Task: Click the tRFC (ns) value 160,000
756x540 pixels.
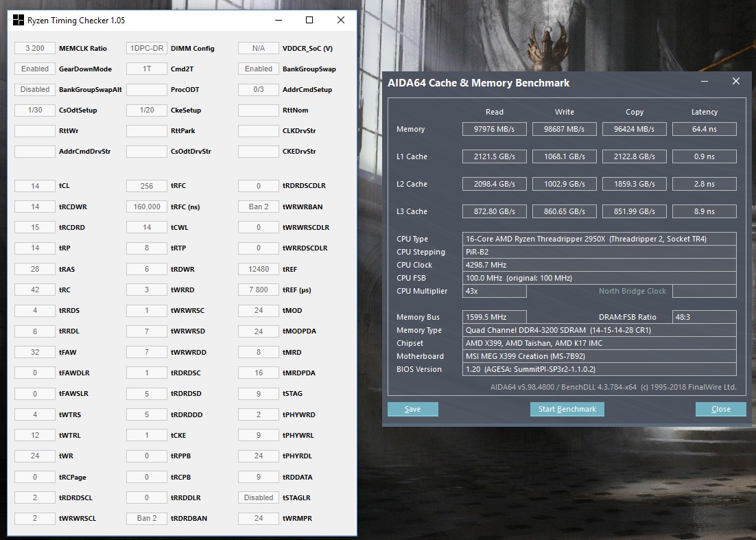Action: [x=147, y=207]
